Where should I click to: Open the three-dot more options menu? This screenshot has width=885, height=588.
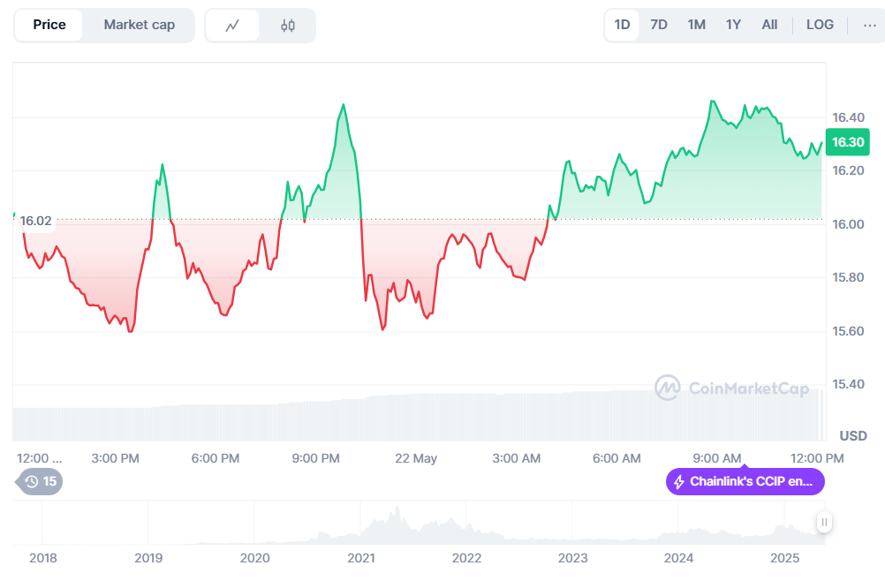click(869, 25)
